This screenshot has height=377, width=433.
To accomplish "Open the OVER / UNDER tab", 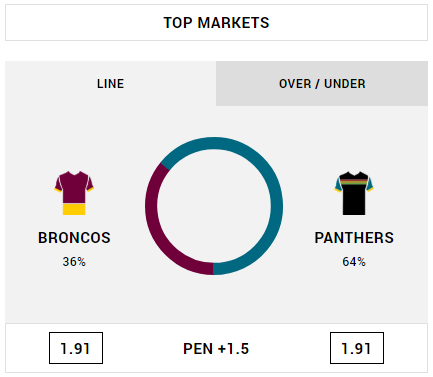I will [x=322, y=83].
